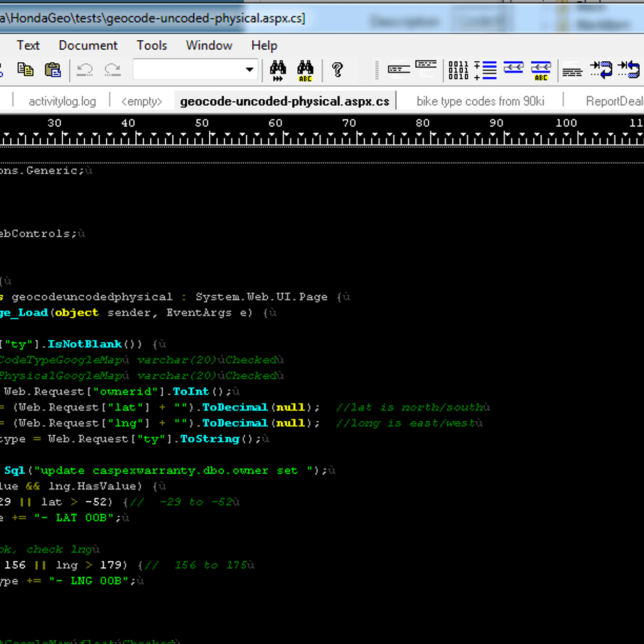The height and width of the screenshot is (644, 644).
Task: Switch to the <empty> document tab
Action: (x=142, y=101)
